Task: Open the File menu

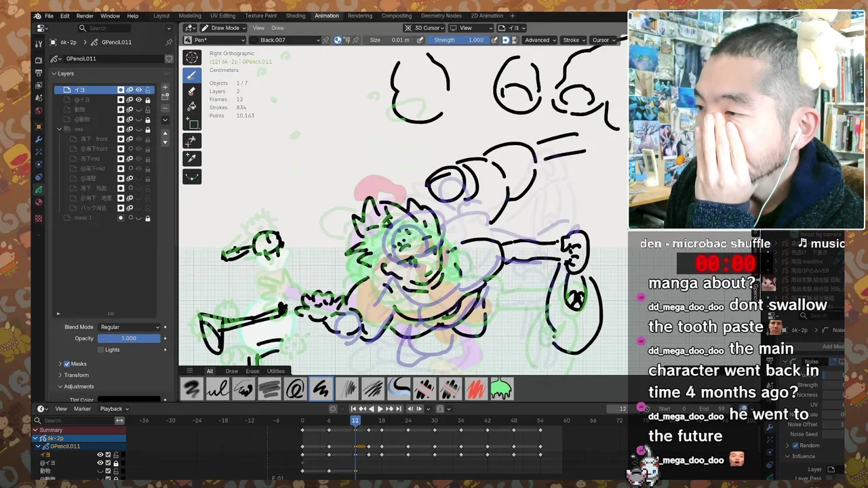Action: 49,16
